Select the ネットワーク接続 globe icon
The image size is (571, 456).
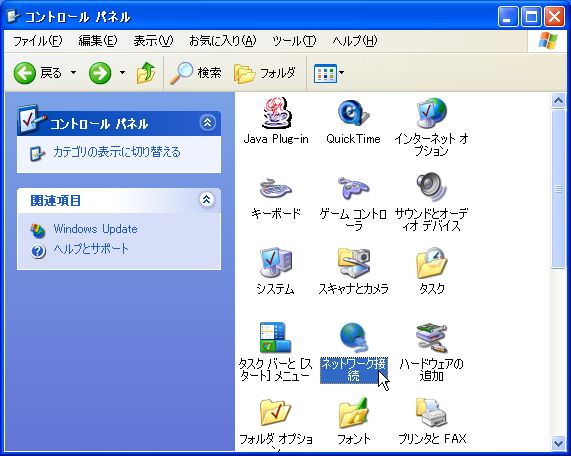pyautogui.click(x=354, y=337)
